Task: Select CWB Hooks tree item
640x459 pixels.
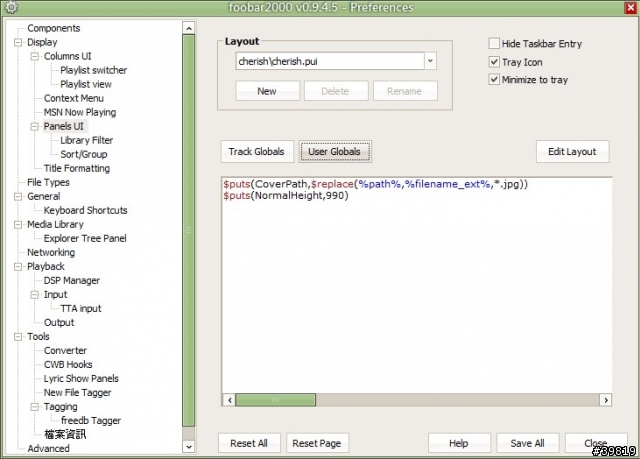Action: [68, 365]
